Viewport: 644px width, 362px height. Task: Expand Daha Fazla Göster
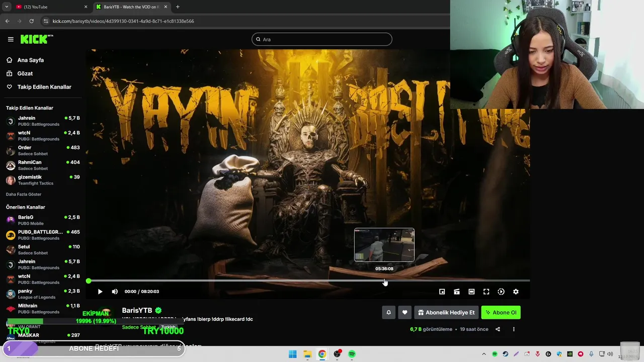[24, 194]
